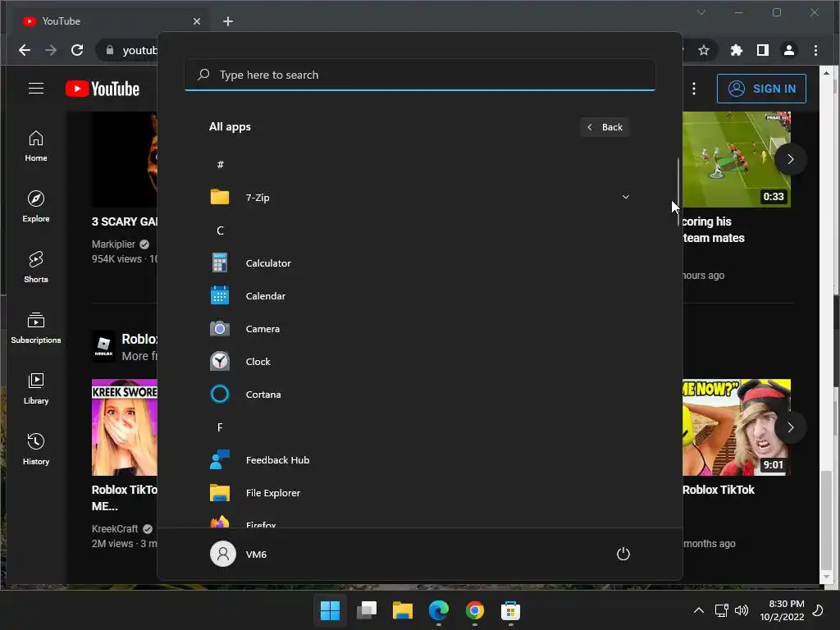Screen dimensions: 840x630
Task: Toggle Chrome side panel
Action: [763, 50]
